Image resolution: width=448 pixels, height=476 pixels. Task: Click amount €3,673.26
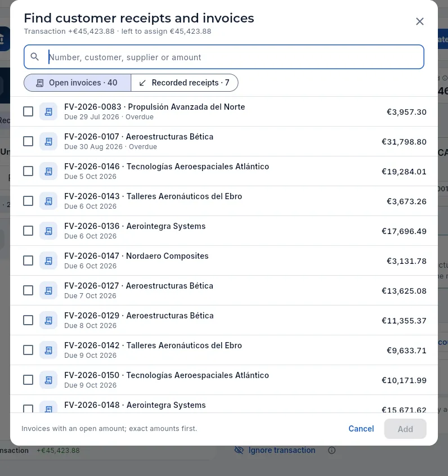point(406,201)
